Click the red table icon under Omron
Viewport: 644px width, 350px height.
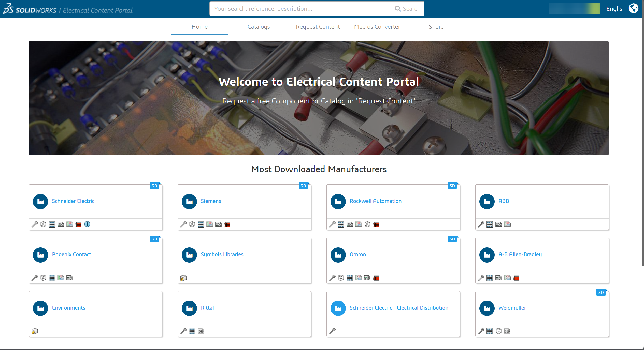(x=376, y=278)
